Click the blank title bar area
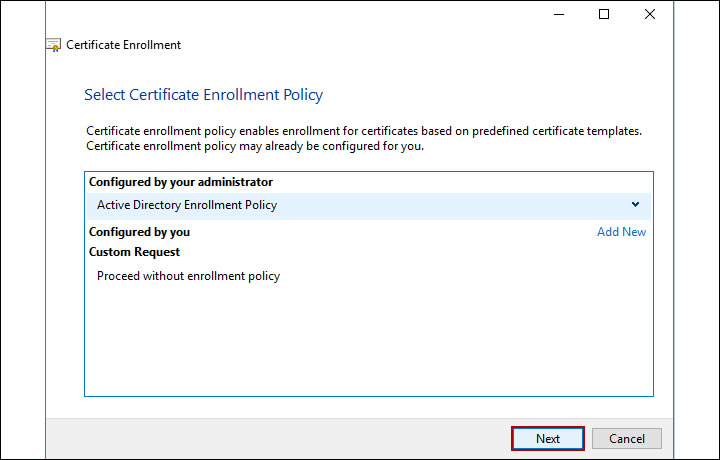Image resolution: width=720 pixels, height=460 pixels. click(x=300, y=14)
